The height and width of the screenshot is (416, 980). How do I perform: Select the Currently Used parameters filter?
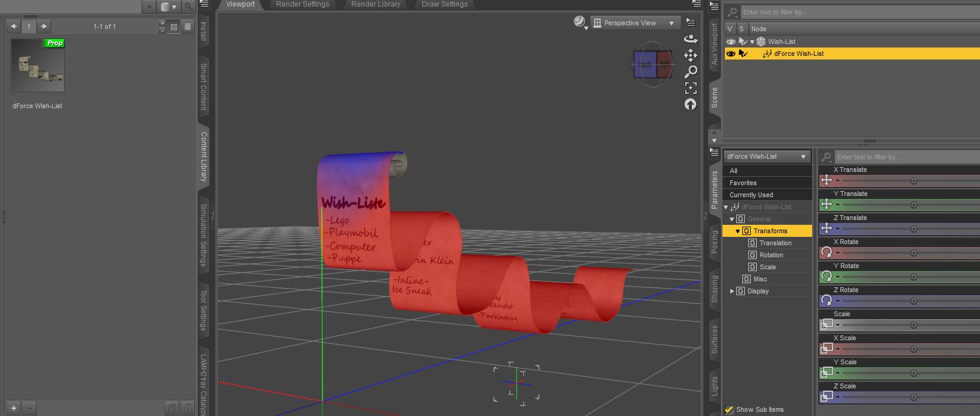(767, 195)
